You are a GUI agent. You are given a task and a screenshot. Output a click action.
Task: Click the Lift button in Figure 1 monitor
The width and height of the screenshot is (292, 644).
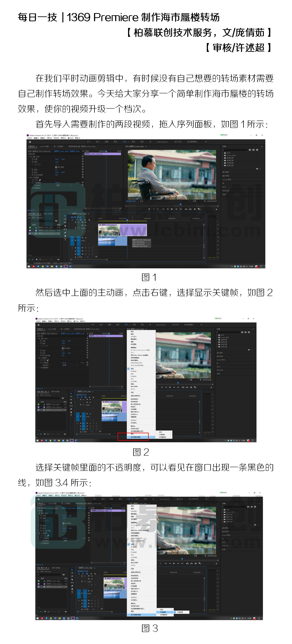point(186,209)
